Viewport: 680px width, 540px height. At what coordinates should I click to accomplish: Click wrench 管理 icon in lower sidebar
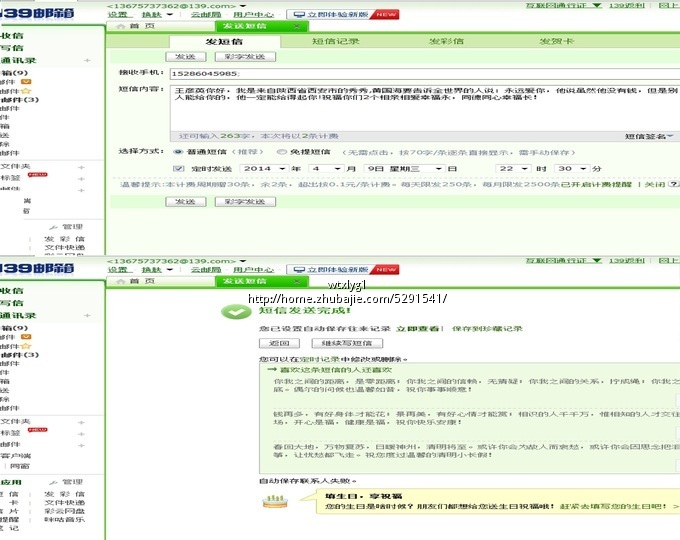pyautogui.click(x=54, y=482)
